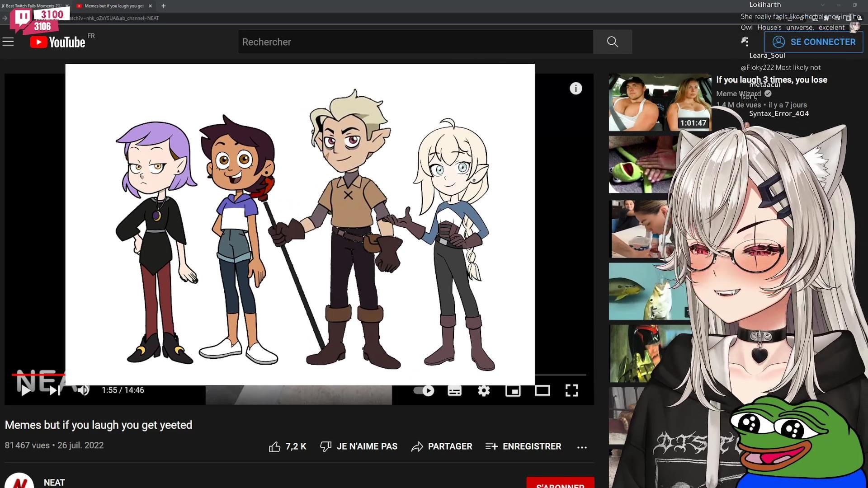Click the video title 'Memes but if you laugh you get yeeted'
868x488 pixels.
coord(99,425)
